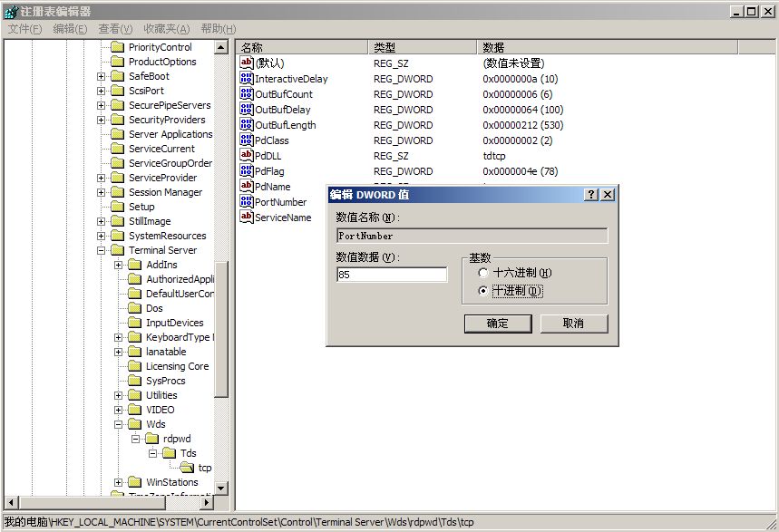The width and height of the screenshot is (779, 532).
Task: Click the 数值数据 value input field
Action: pos(391,275)
